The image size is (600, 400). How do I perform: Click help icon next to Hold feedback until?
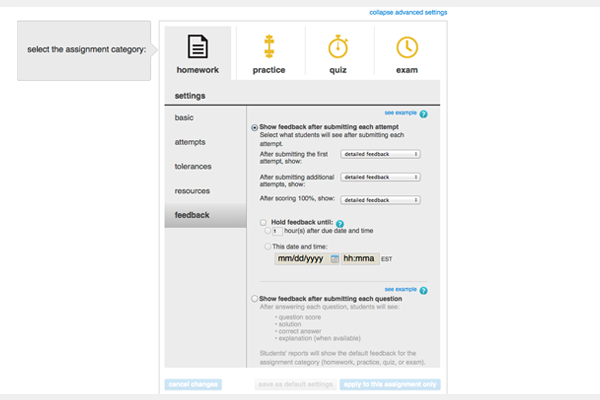pyautogui.click(x=341, y=224)
